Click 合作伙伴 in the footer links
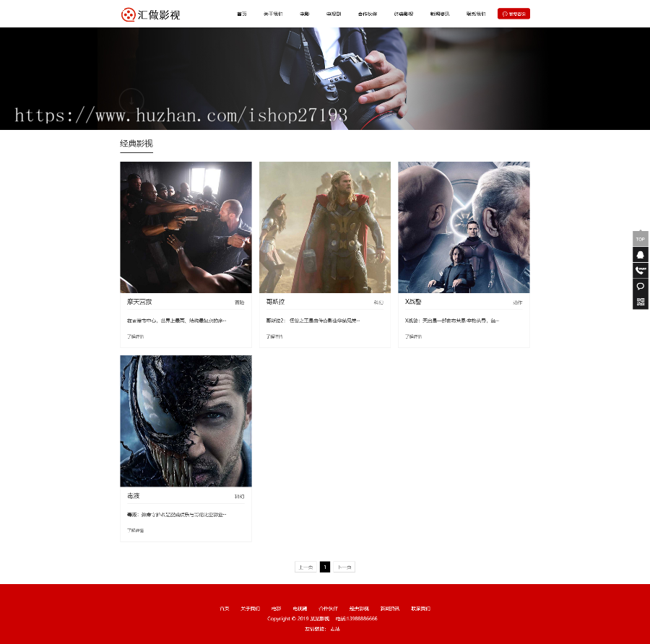The height and width of the screenshot is (644, 650). (328, 609)
